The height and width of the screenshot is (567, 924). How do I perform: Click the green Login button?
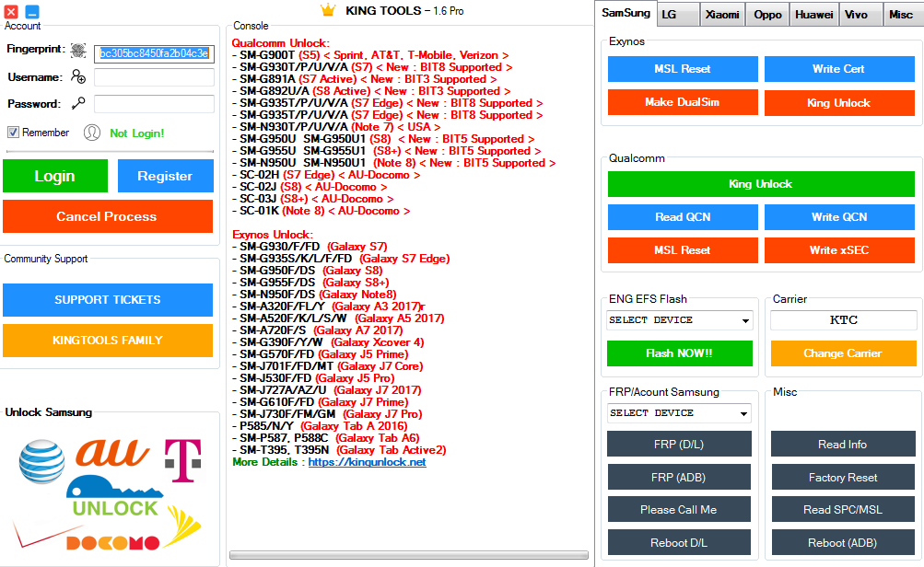(55, 176)
